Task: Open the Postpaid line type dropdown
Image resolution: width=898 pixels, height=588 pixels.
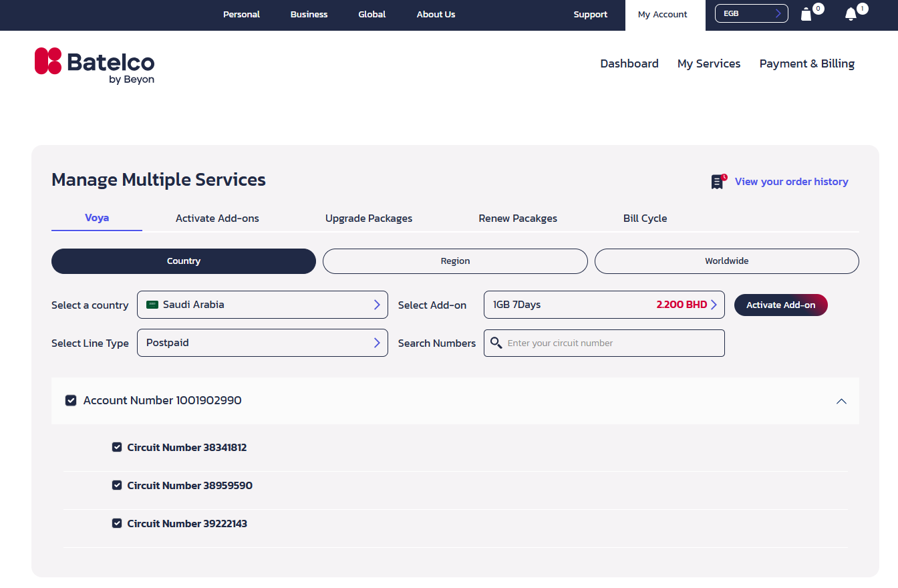Action: coord(263,343)
